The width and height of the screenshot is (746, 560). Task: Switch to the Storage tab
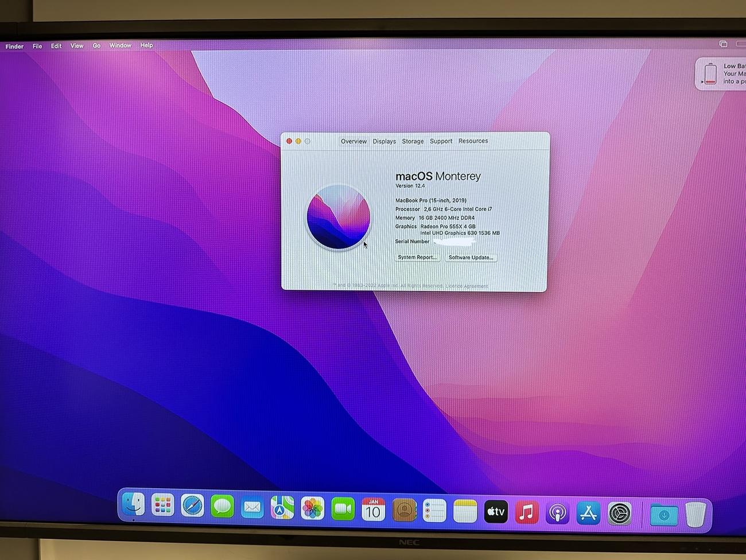[x=413, y=141]
